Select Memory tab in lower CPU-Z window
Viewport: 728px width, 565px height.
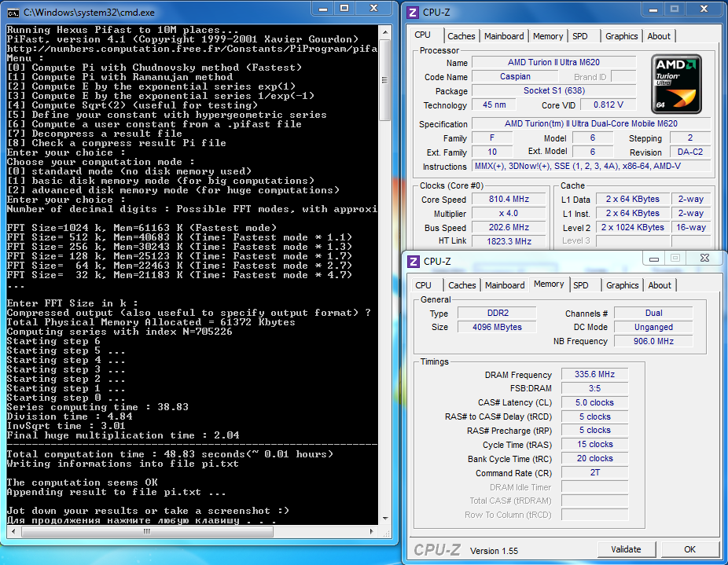pyautogui.click(x=549, y=284)
